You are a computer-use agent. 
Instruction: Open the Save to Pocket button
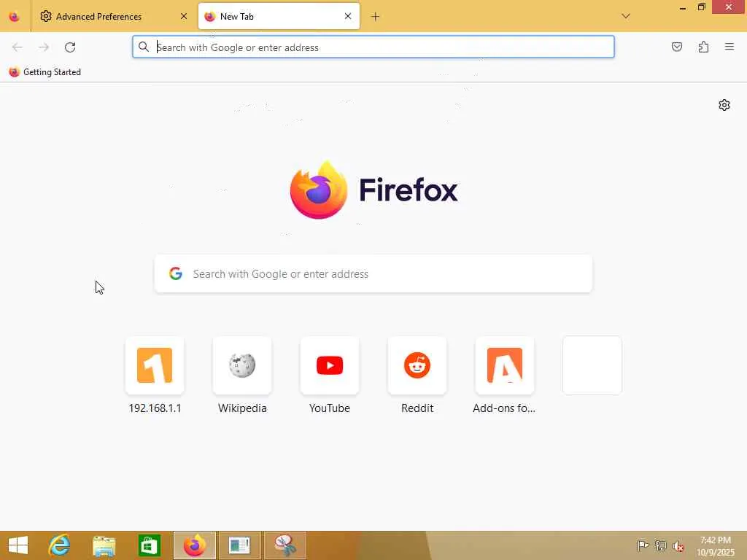[x=677, y=47]
